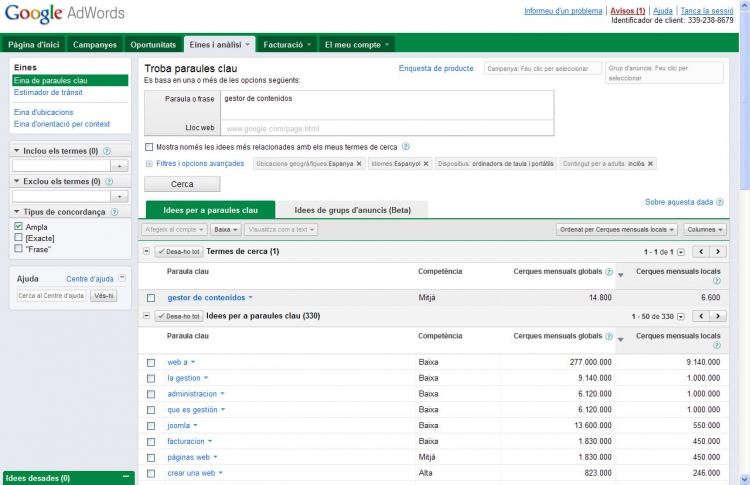The image size is (750, 485).
Task: Expand Filtres i opcions avançades plus icon
Action: pos(149,164)
